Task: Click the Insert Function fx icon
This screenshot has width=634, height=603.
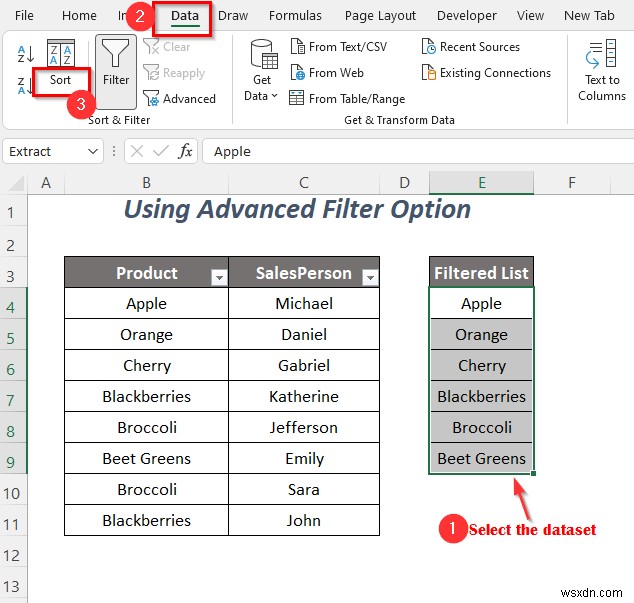Action: [x=186, y=152]
